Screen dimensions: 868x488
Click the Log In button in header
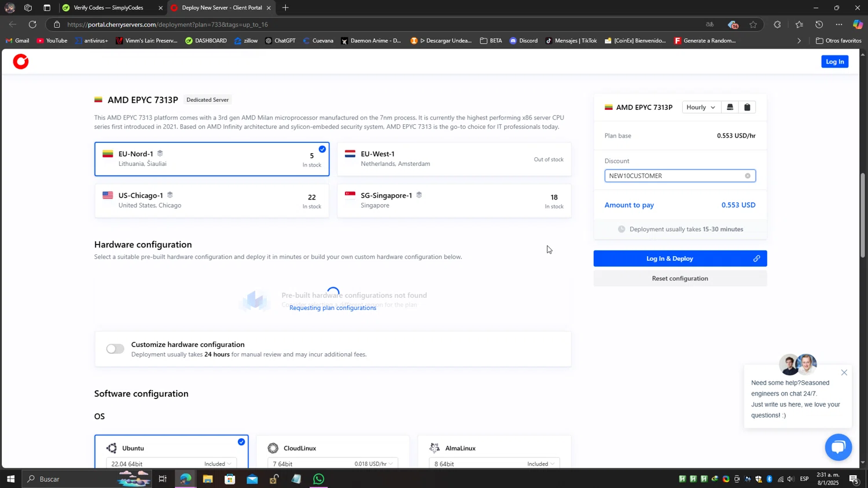(834, 61)
